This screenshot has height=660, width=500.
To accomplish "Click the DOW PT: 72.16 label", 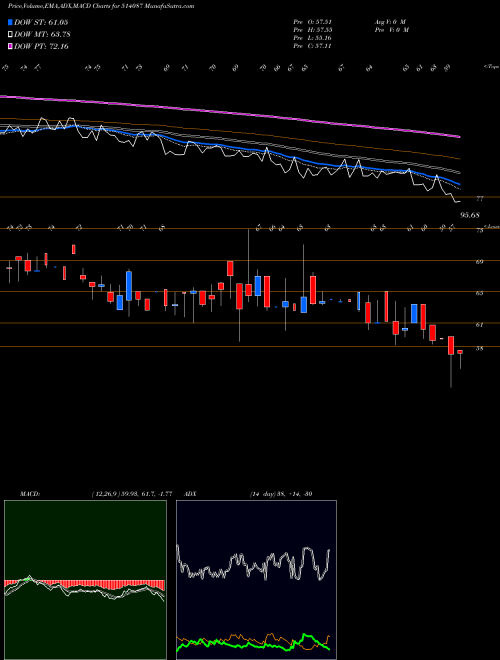I will click(41, 46).
